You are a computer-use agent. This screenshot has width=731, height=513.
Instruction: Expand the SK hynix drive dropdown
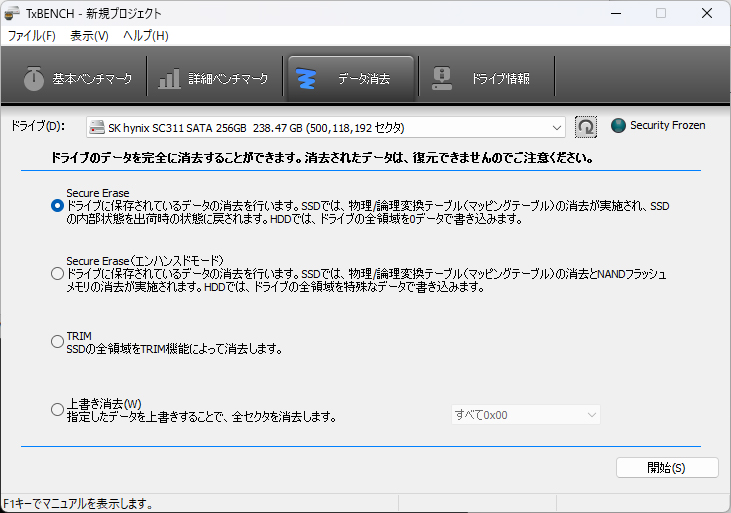click(x=557, y=127)
